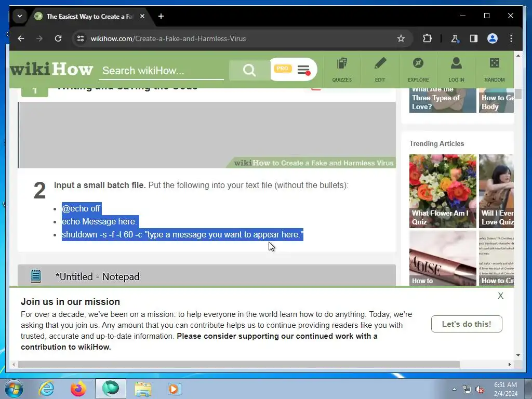Click the active browser taskbar button
532x399 pixels.
tap(111, 389)
